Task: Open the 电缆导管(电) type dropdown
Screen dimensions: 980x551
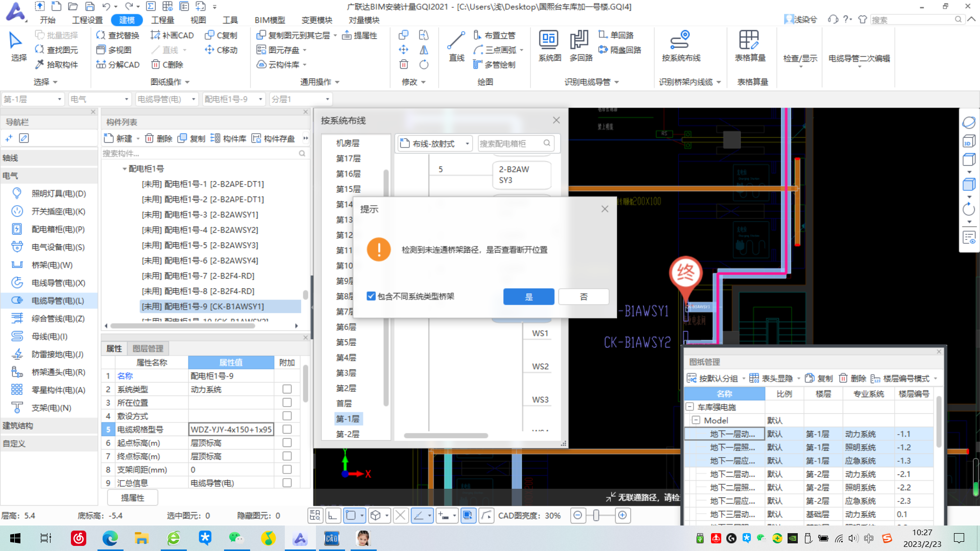Action: [x=166, y=99]
